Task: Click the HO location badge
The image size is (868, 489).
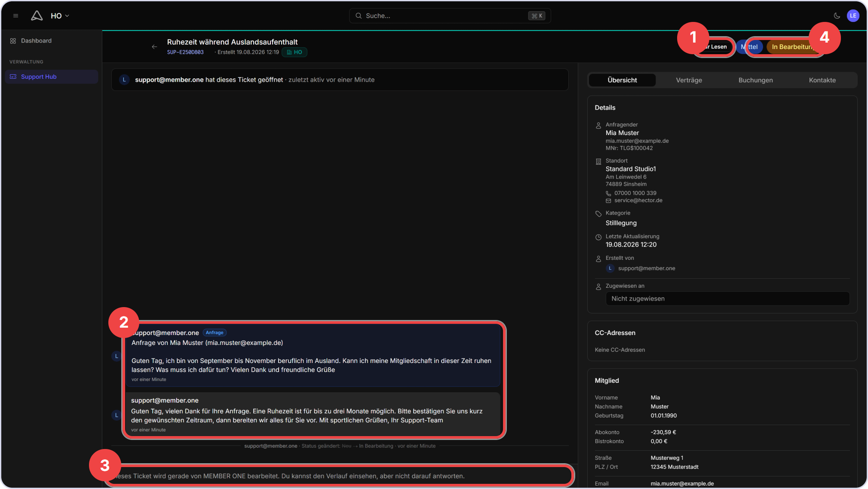Action: [294, 52]
